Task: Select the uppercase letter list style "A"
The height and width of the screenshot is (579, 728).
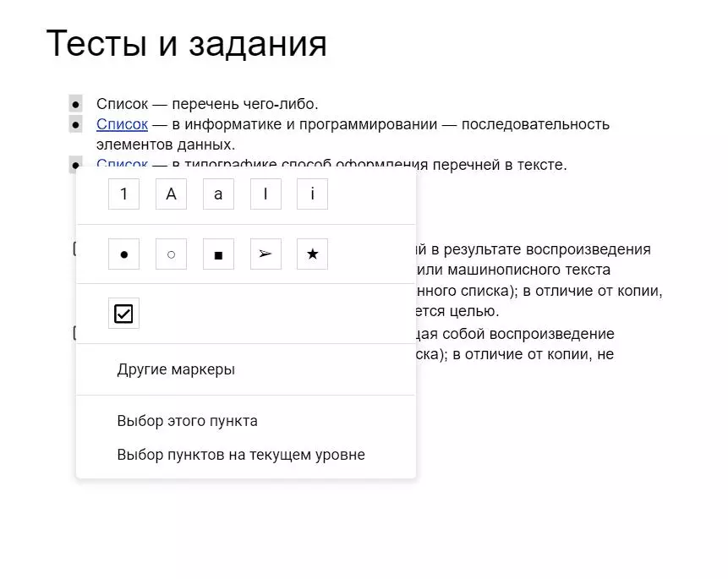Action: 171,194
